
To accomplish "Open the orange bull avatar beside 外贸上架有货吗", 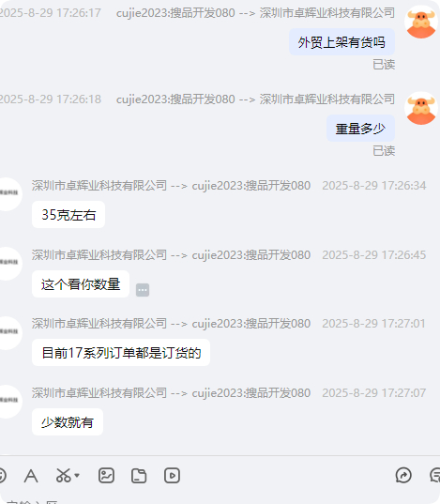I will 421,22.
